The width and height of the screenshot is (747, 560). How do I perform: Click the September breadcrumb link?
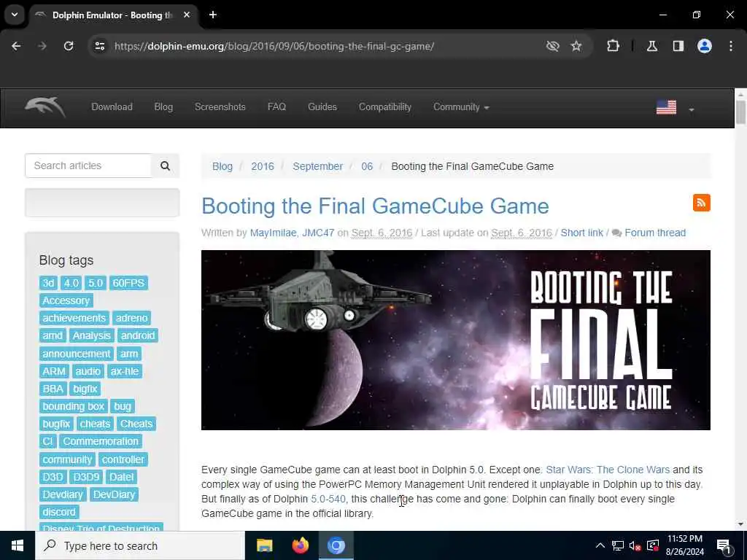318,167
